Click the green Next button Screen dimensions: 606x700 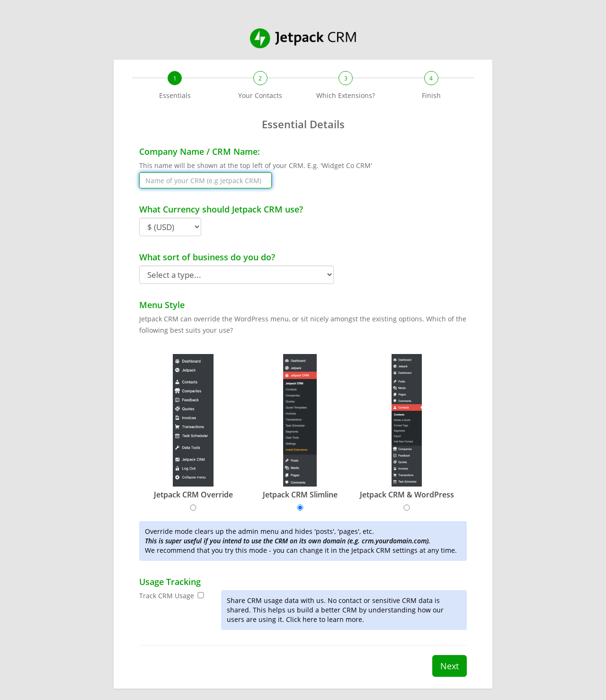[x=449, y=666]
